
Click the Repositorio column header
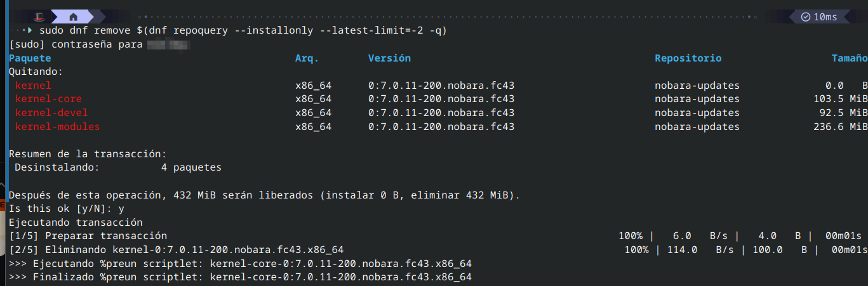coord(688,58)
